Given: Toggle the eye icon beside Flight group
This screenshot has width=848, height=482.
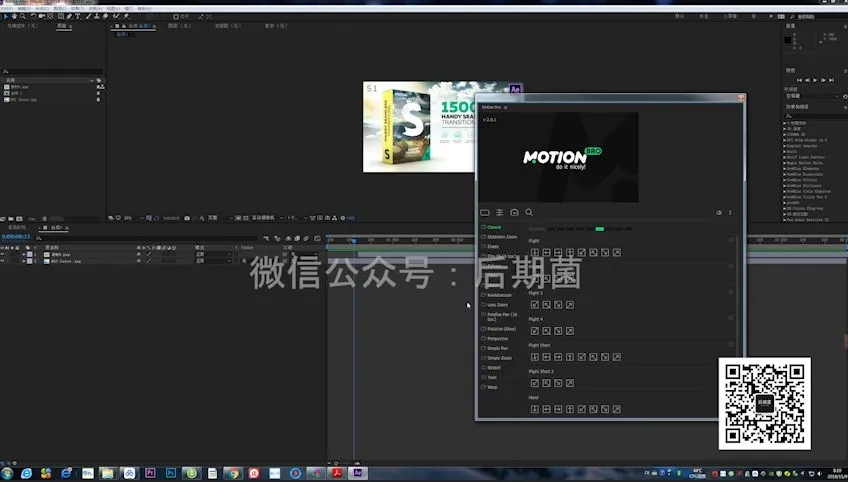Looking at the screenshot, I should tap(731, 240).
